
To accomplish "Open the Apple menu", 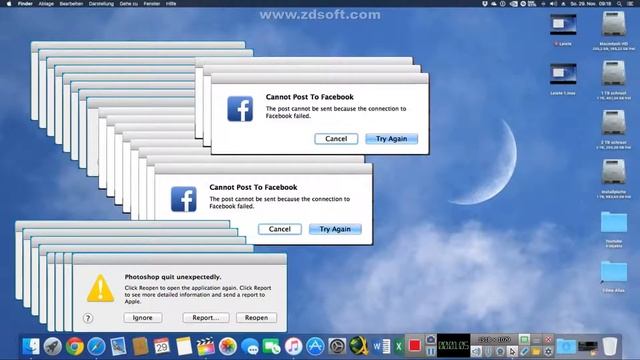I will [9, 3].
